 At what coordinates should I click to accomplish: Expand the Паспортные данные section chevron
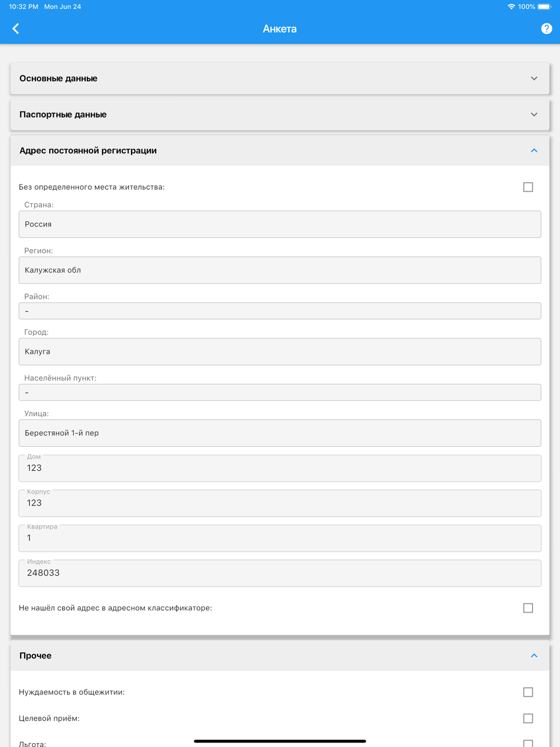[534, 114]
